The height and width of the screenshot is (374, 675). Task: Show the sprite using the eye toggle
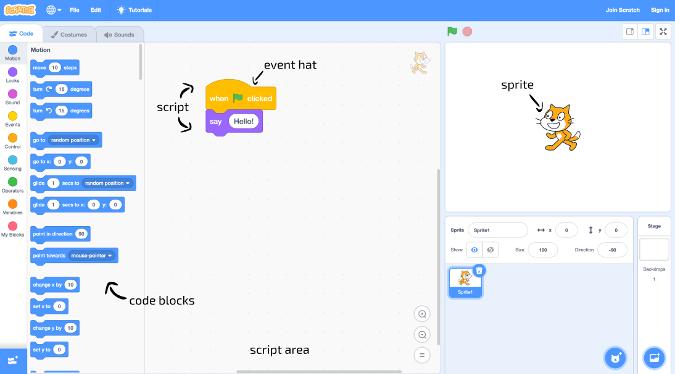tap(474, 250)
